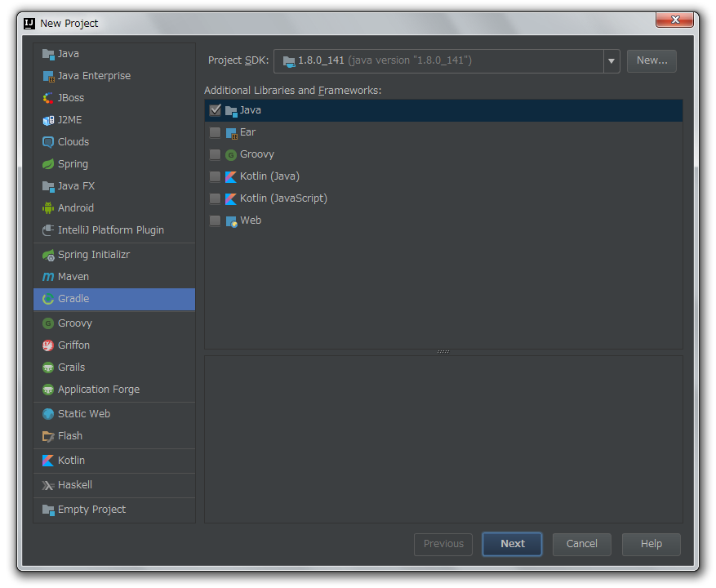Click the Maven 'm' icon
716x588 pixels.
[48, 277]
